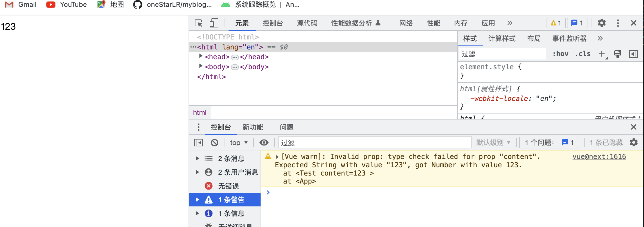Image resolution: width=644 pixels, height=227 pixels.
Task: Click the body ellipsis collapsed content badge
Action: pyautogui.click(x=235, y=67)
